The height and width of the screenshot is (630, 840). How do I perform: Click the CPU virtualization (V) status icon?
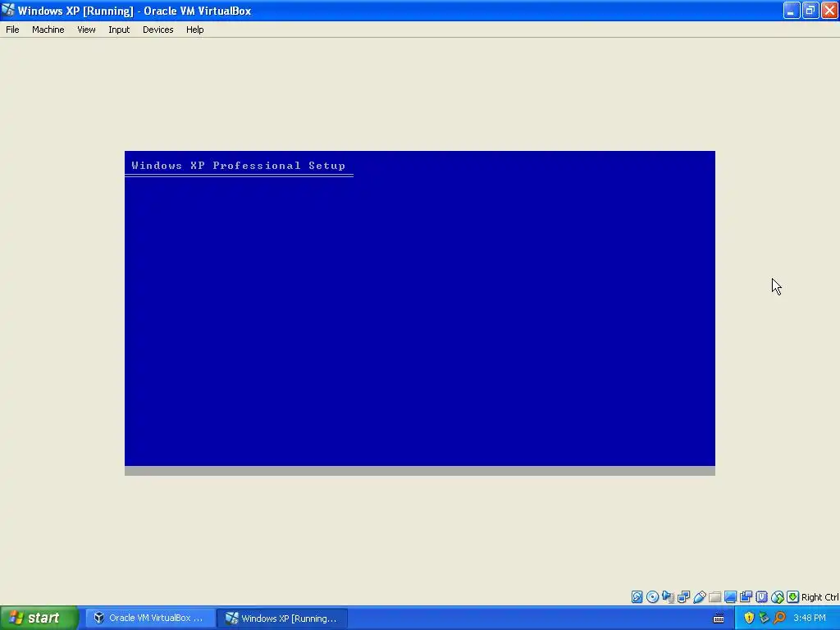(762, 597)
